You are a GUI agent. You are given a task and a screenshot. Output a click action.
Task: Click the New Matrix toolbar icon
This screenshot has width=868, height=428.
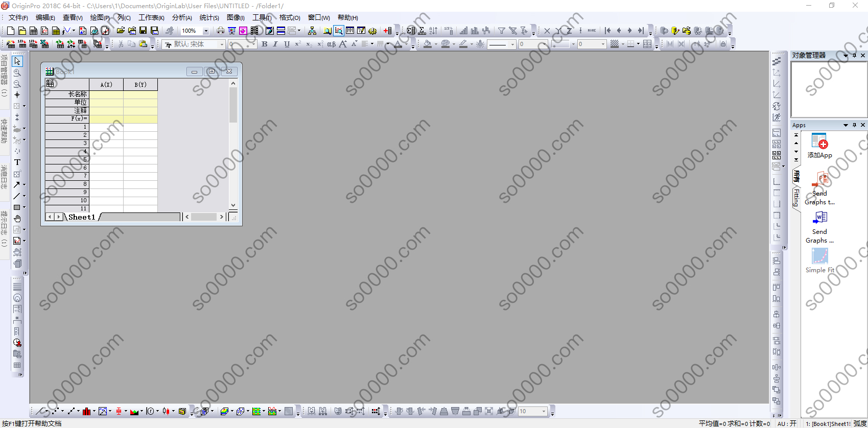pyautogui.click(x=56, y=31)
